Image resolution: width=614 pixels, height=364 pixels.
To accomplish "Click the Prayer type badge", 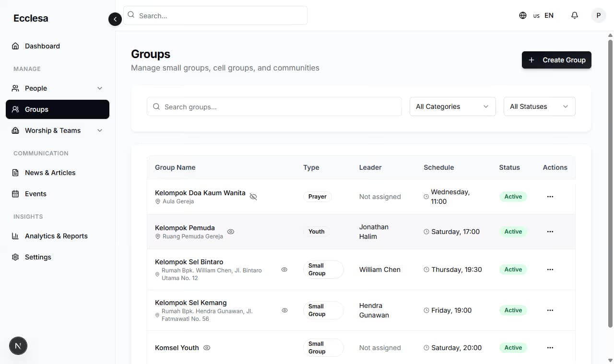I will pos(317,197).
